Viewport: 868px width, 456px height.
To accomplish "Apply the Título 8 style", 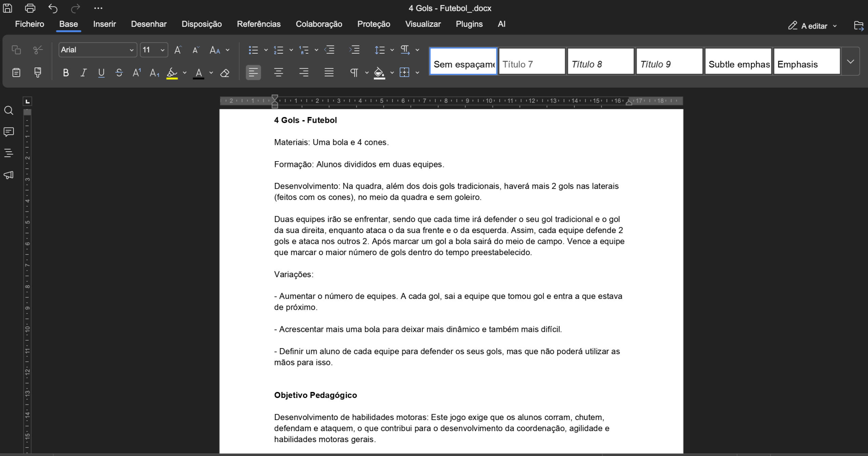I will click(600, 61).
